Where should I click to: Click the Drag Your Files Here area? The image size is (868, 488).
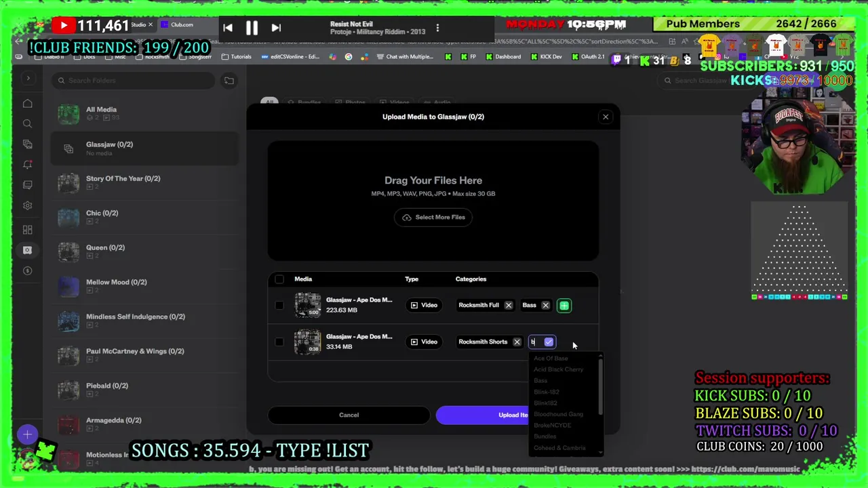point(433,201)
